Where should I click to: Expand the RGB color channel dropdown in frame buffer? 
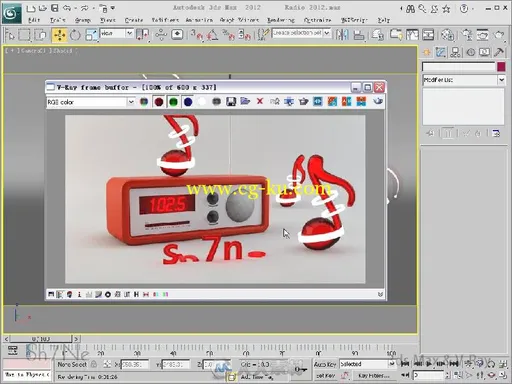coord(131,102)
